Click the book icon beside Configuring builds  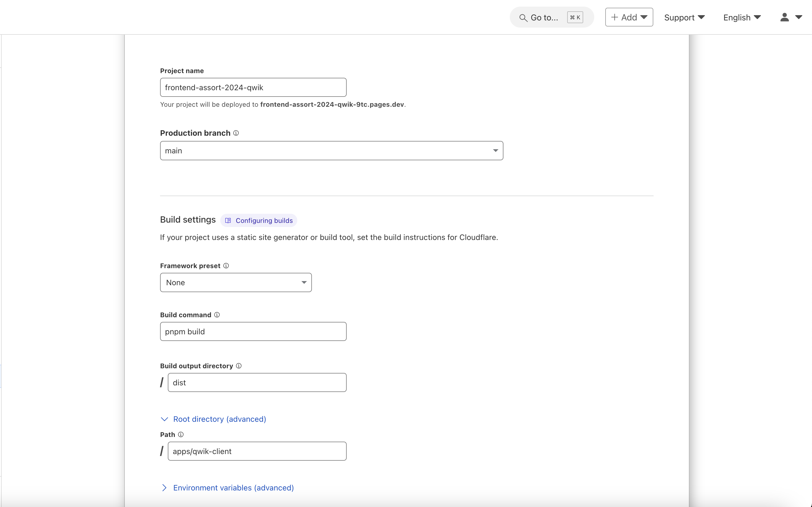coord(228,221)
